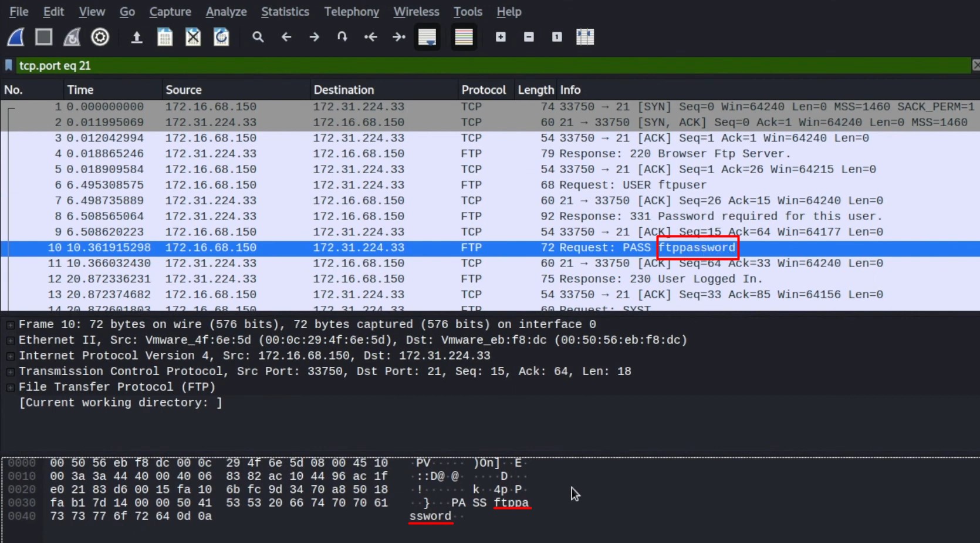The image size is (980, 543).
Task: Click hex bytes row at offset 0000
Action: coord(219,463)
